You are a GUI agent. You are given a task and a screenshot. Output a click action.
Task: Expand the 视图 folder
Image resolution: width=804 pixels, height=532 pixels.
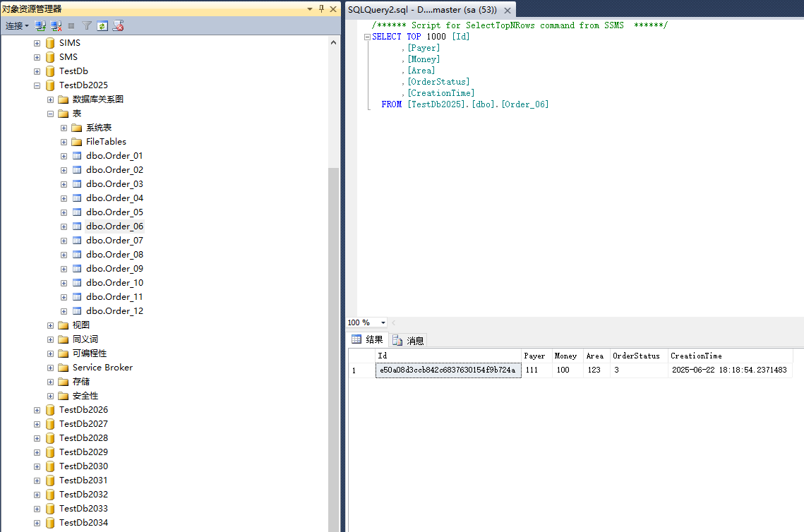[x=50, y=325]
